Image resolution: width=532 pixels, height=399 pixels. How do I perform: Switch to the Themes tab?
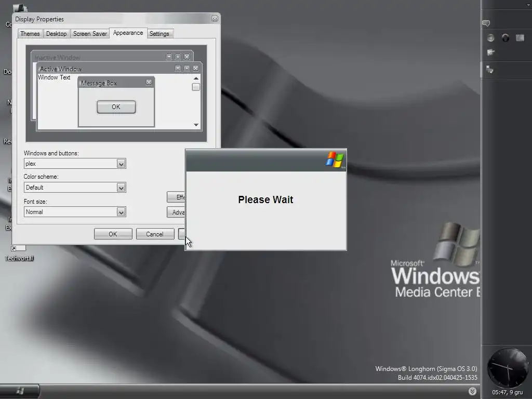tap(30, 34)
